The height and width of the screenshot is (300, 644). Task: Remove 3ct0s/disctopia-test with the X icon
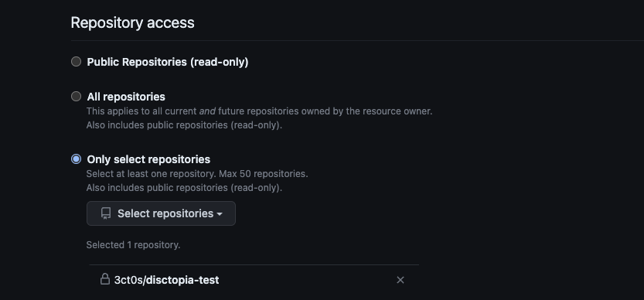[x=400, y=280]
